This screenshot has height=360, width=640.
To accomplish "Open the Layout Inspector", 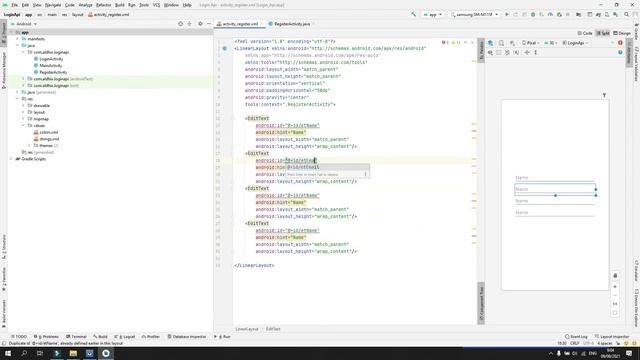I will [x=611, y=337].
